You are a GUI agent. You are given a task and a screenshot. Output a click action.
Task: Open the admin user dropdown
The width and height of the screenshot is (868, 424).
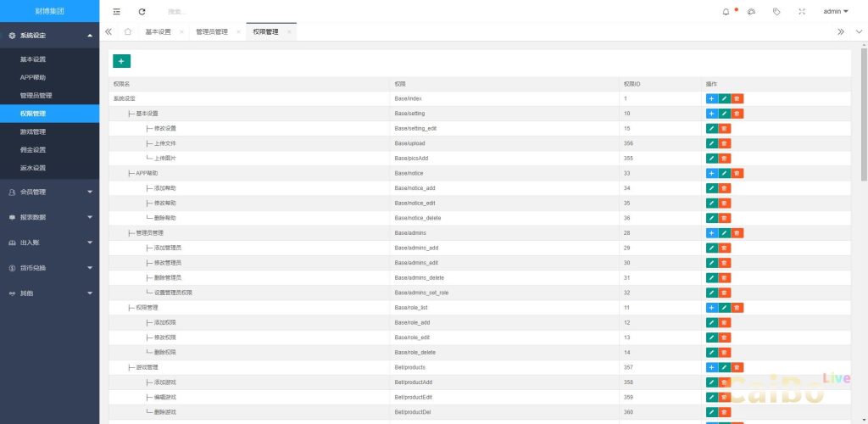pyautogui.click(x=835, y=12)
